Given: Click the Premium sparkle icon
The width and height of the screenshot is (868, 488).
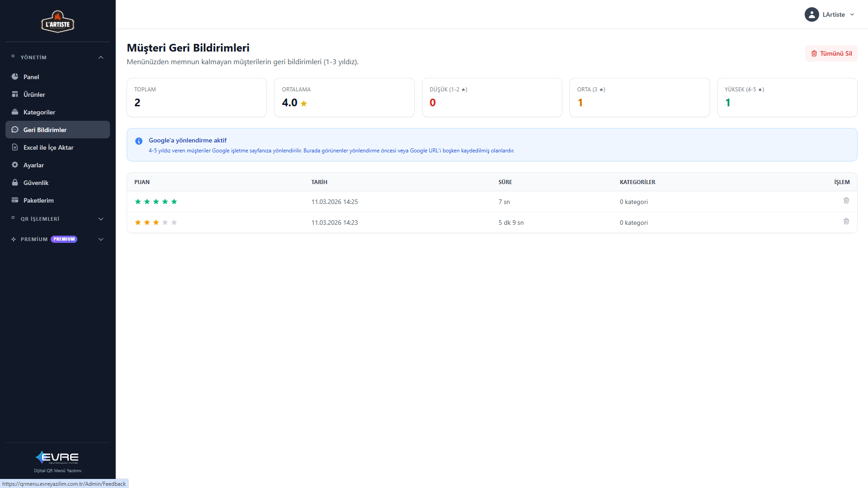Looking at the screenshot, I should [14, 239].
